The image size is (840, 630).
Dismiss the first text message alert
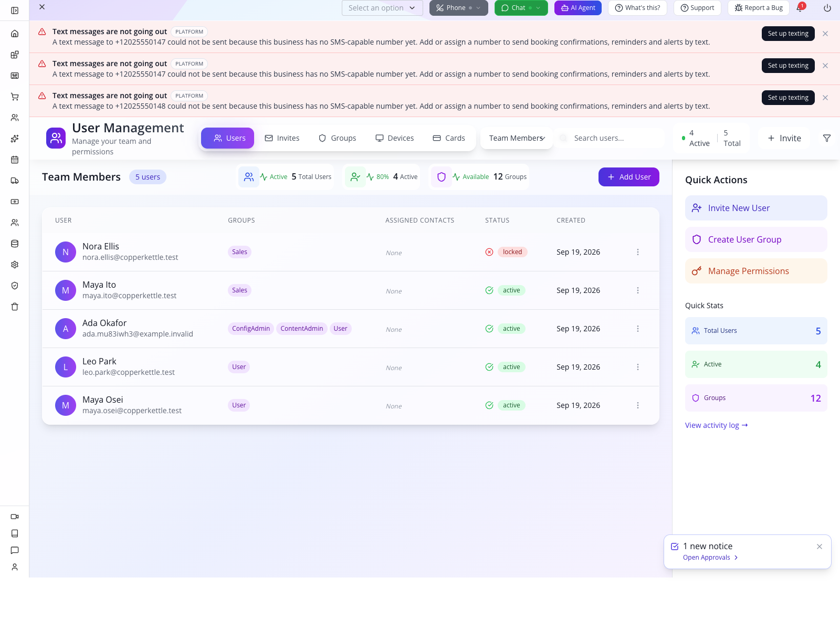pos(825,34)
